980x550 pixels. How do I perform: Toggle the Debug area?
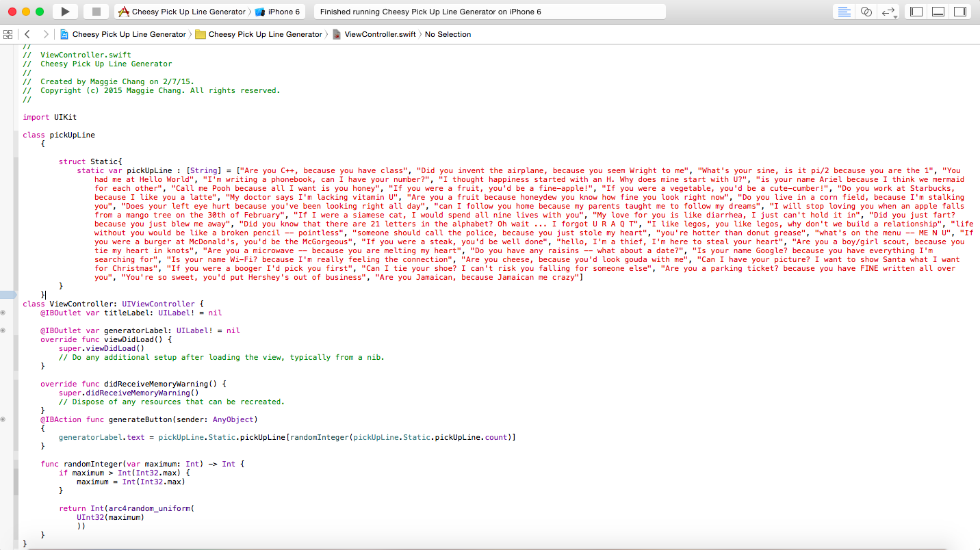coord(938,12)
